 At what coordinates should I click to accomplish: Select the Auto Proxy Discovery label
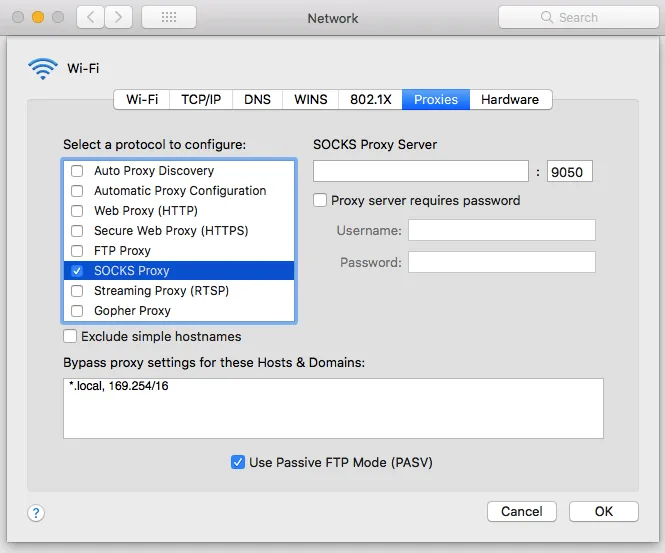(x=154, y=171)
